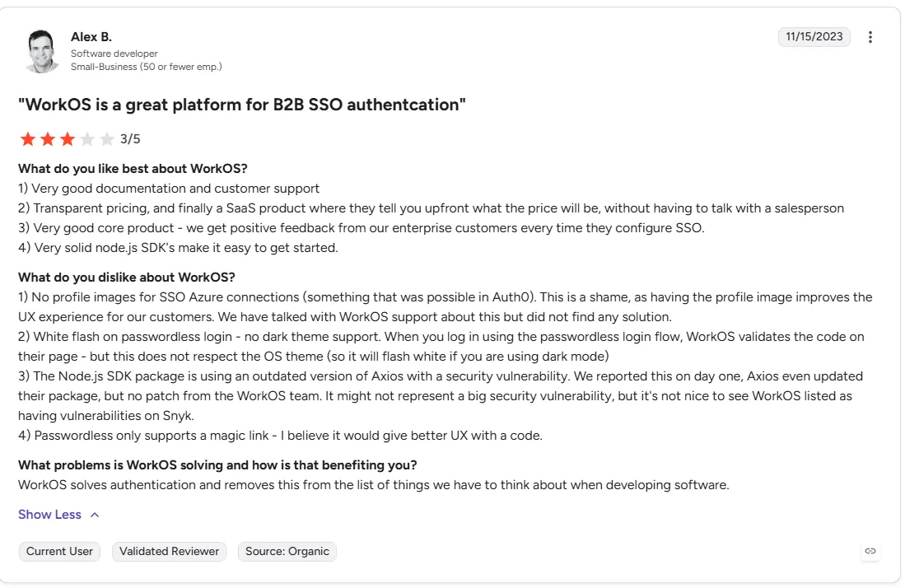Image resolution: width=905 pixels, height=588 pixels.
Task: Click line Passwordless only supports a magic link
Action: pyautogui.click(x=281, y=435)
